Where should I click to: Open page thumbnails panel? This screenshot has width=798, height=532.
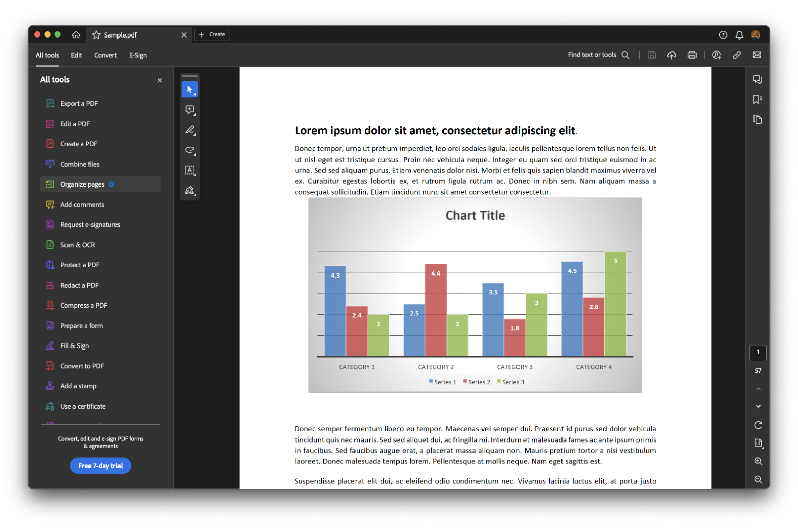click(x=757, y=119)
